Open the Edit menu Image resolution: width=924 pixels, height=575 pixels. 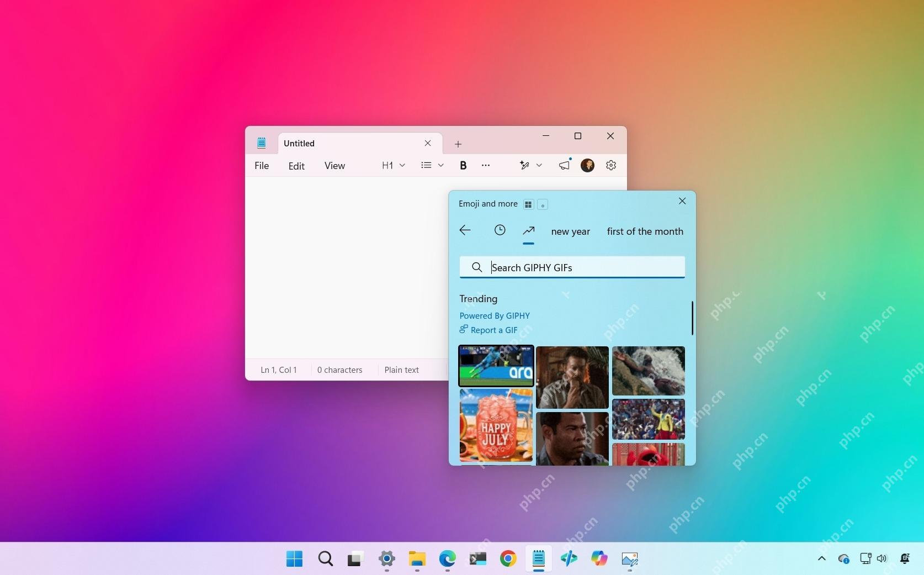click(296, 166)
